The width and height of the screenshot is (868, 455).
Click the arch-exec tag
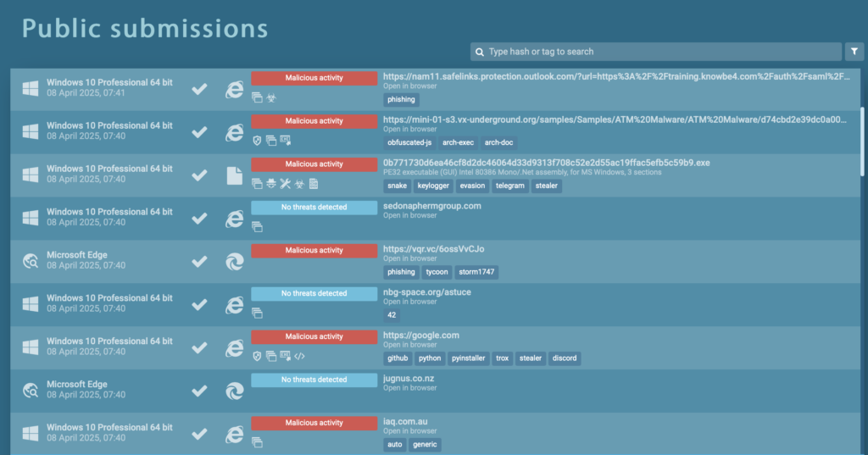(458, 143)
